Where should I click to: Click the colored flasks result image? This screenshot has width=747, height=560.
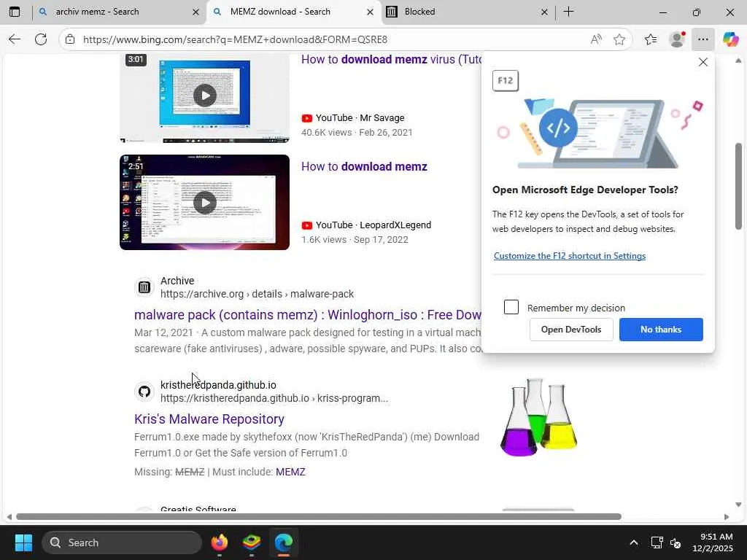coord(538,417)
